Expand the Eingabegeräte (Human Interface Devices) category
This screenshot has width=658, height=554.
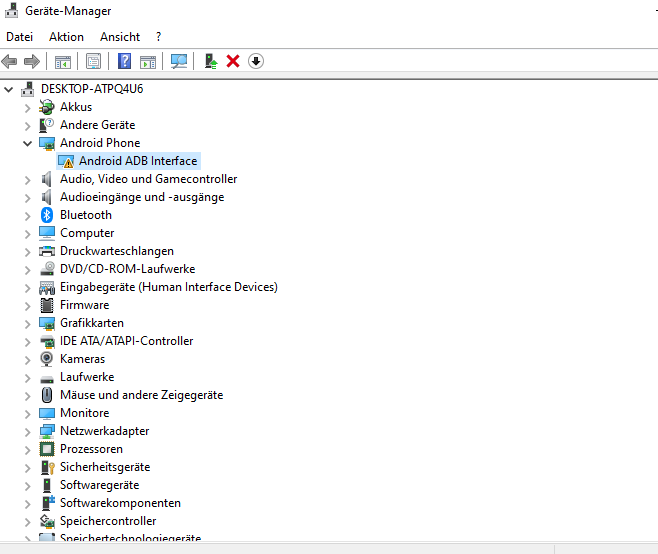point(27,288)
